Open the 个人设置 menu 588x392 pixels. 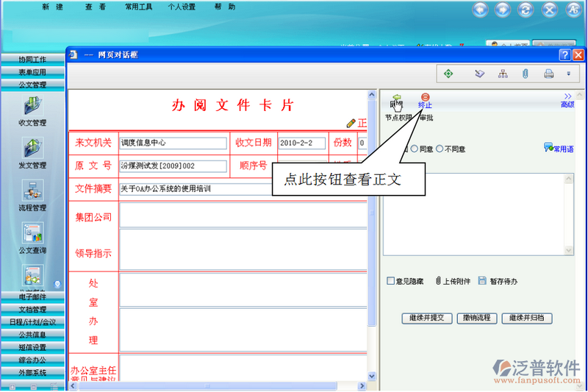tap(181, 7)
